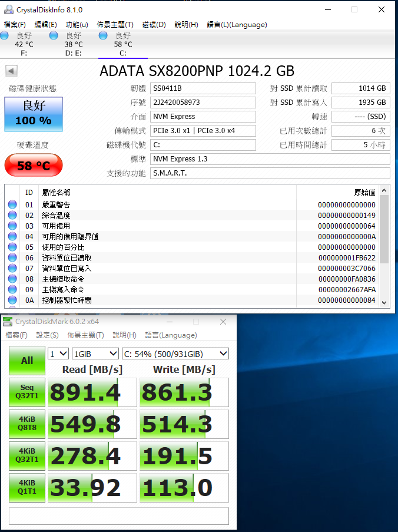Click status dot for attribute 04 可用的備用臨界值

[12, 236]
